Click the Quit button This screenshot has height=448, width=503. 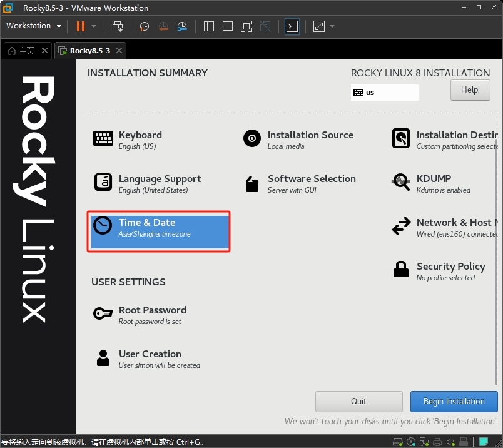pos(358,401)
